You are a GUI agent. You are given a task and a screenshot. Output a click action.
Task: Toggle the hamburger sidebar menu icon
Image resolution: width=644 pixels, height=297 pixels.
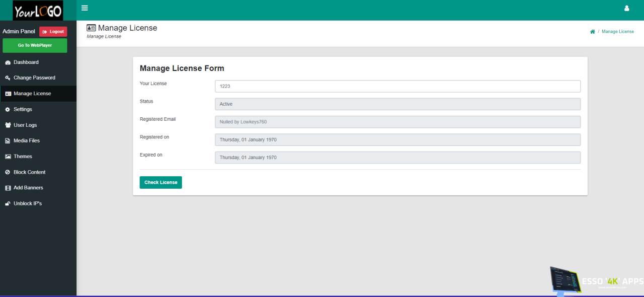pyautogui.click(x=85, y=8)
